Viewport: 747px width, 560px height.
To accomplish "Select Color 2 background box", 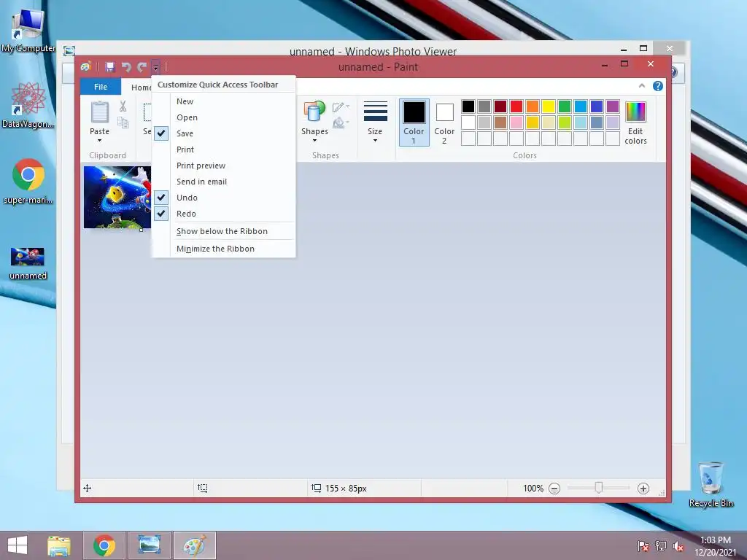I will pos(444,122).
